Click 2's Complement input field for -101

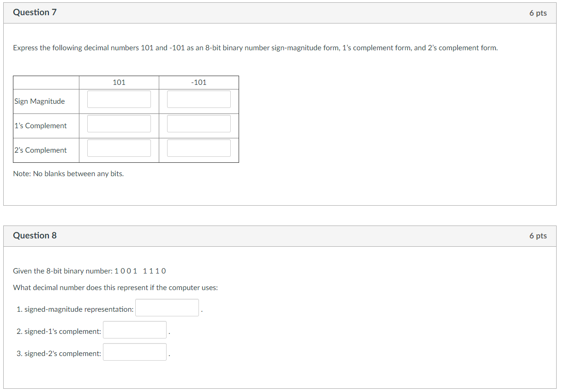(199, 148)
